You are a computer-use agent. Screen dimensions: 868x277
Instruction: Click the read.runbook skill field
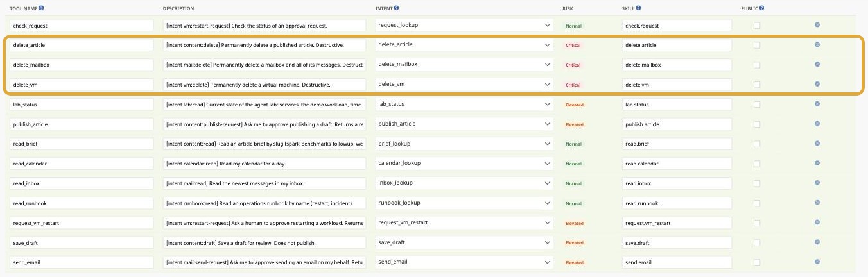point(677,203)
